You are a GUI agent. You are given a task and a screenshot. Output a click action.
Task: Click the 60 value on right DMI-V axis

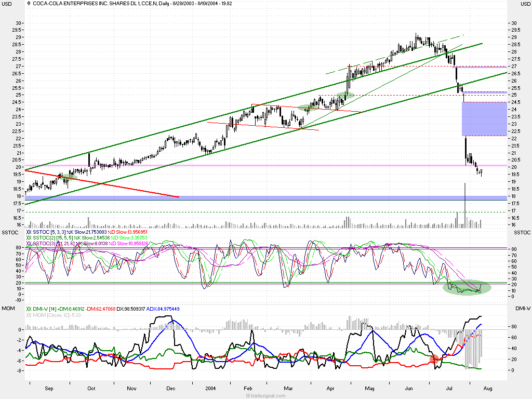(514, 338)
